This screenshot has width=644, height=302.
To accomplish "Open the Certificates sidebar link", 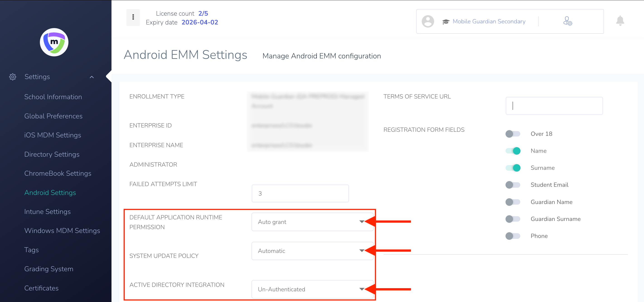I will point(41,288).
